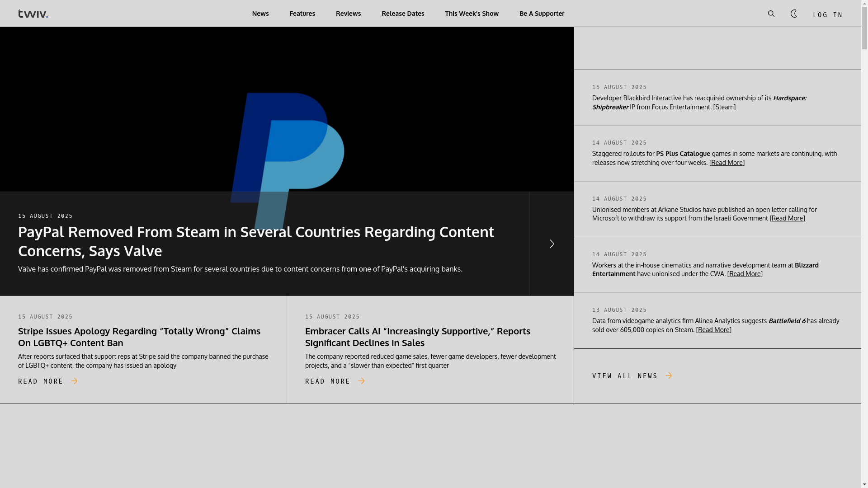Open the Features menu item

coord(302,14)
